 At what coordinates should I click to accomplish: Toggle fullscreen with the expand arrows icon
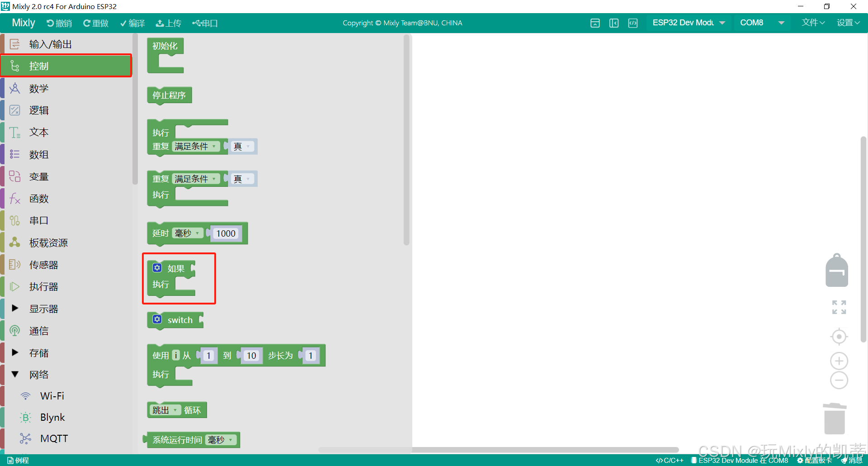coord(838,307)
